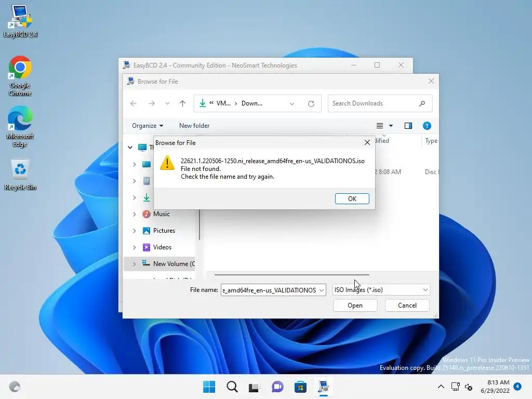Click the New folder button
Viewport: 532px width, 399px height.
[x=194, y=126]
